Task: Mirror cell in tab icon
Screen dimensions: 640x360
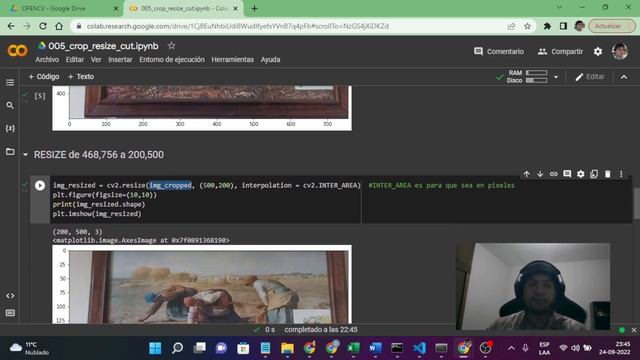Action: 594,174
